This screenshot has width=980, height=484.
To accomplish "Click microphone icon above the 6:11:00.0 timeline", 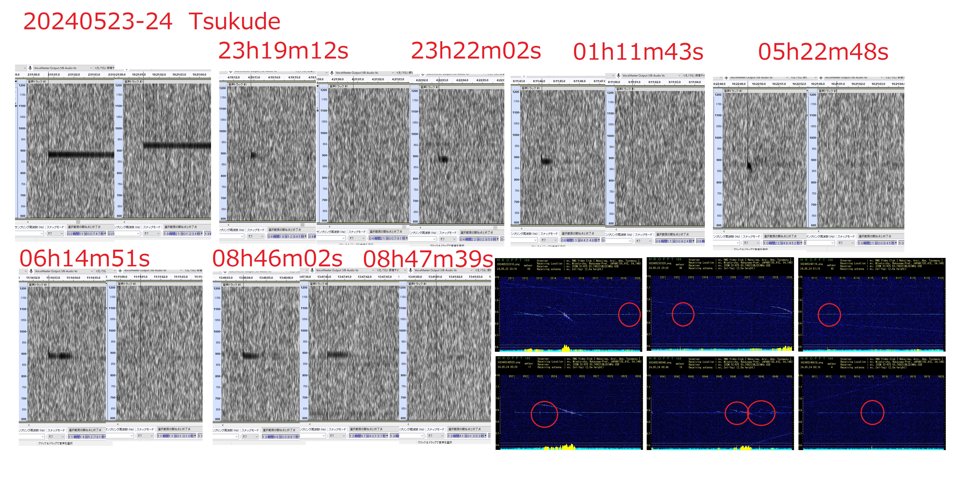I will (619, 75).
